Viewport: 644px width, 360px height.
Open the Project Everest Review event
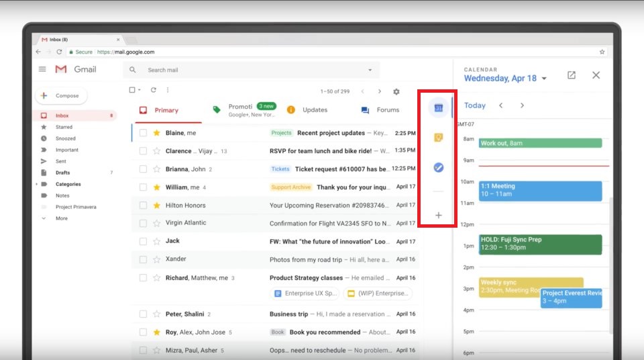pyautogui.click(x=572, y=298)
